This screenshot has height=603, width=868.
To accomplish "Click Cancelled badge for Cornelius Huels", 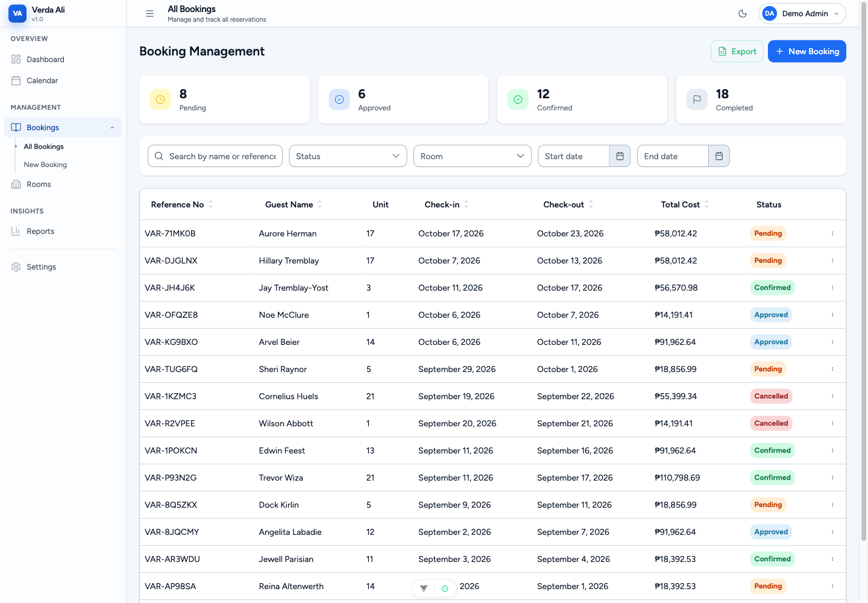I will 771,396.
